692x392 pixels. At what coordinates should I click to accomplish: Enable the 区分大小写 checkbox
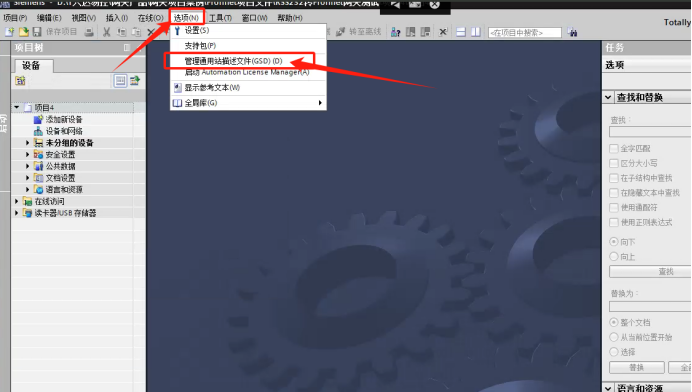point(613,163)
